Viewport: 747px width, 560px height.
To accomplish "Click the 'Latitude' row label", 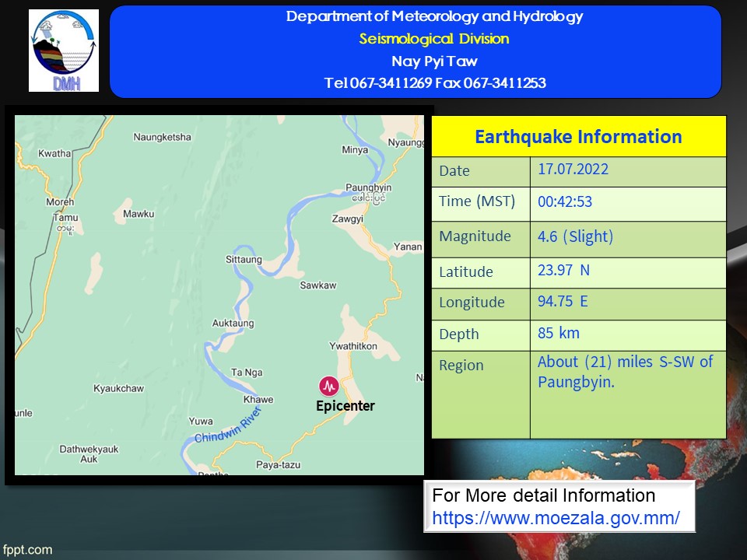I will click(x=466, y=272).
